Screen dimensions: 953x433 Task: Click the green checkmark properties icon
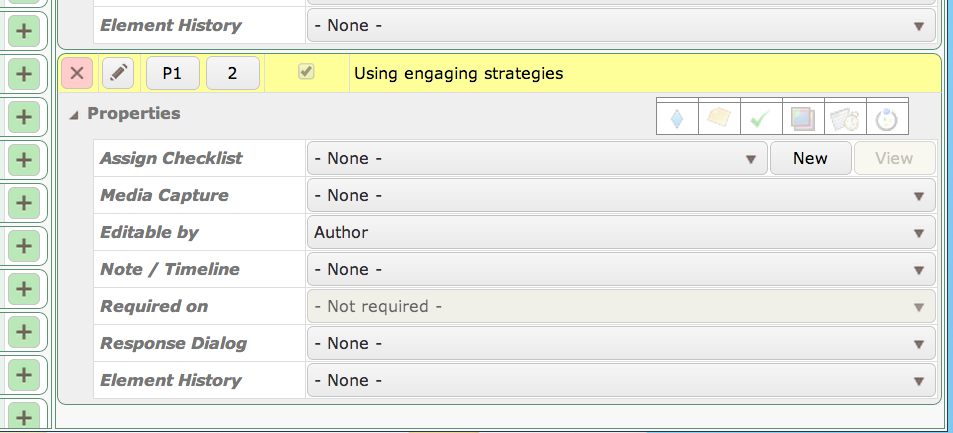(x=761, y=119)
